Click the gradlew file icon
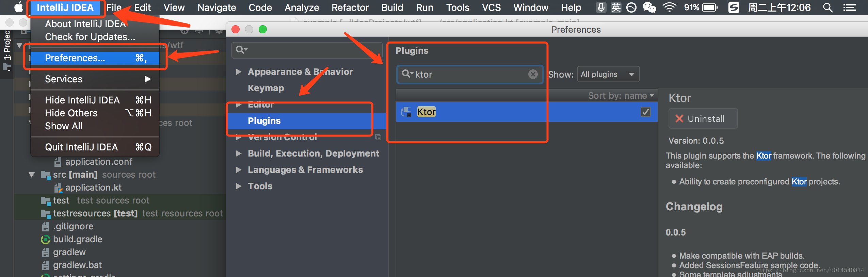 click(x=46, y=252)
